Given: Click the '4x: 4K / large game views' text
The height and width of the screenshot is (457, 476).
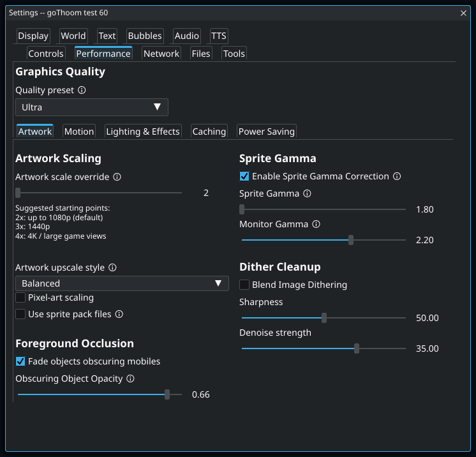Looking at the screenshot, I should click(x=61, y=236).
